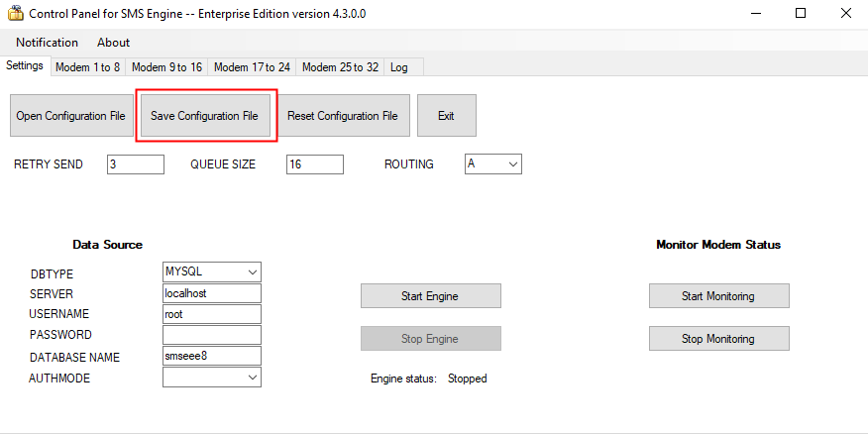Click the RETRY SEND input field
Image resolution: width=868 pixels, height=434 pixels.
click(135, 163)
